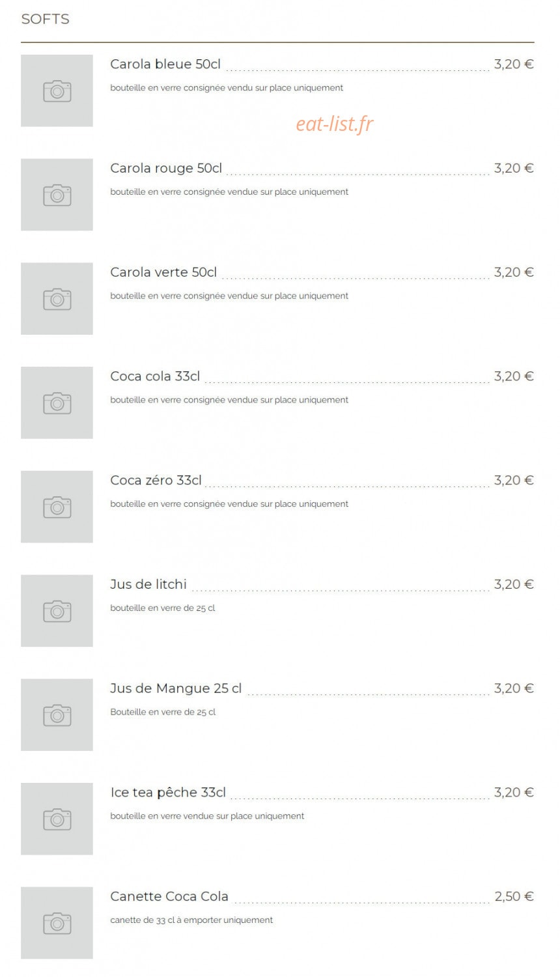Image resolution: width=560 pixels, height=977 pixels.
Task: Select the Carola rouge 50cl item name
Action: pyautogui.click(x=166, y=168)
